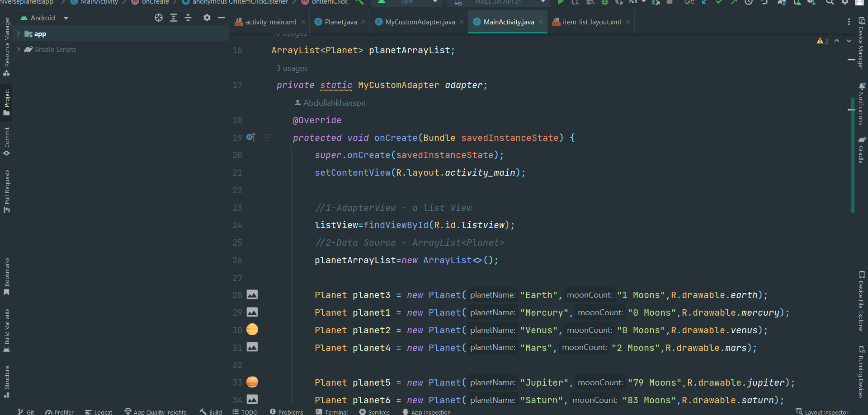Open Search Everywhere with the magnifier icon
The width and height of the screenshot is (868, 415).
pyautogui.click(x=830, y=3)
